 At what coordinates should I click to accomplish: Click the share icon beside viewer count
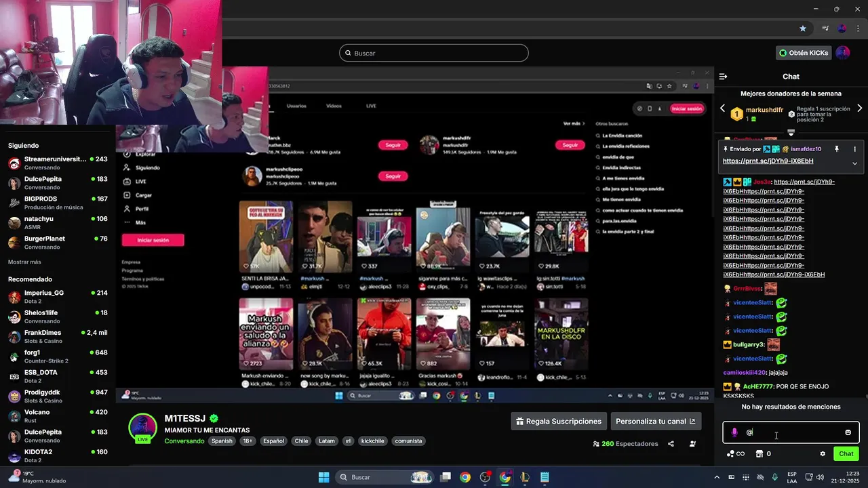tap(671, 444)
